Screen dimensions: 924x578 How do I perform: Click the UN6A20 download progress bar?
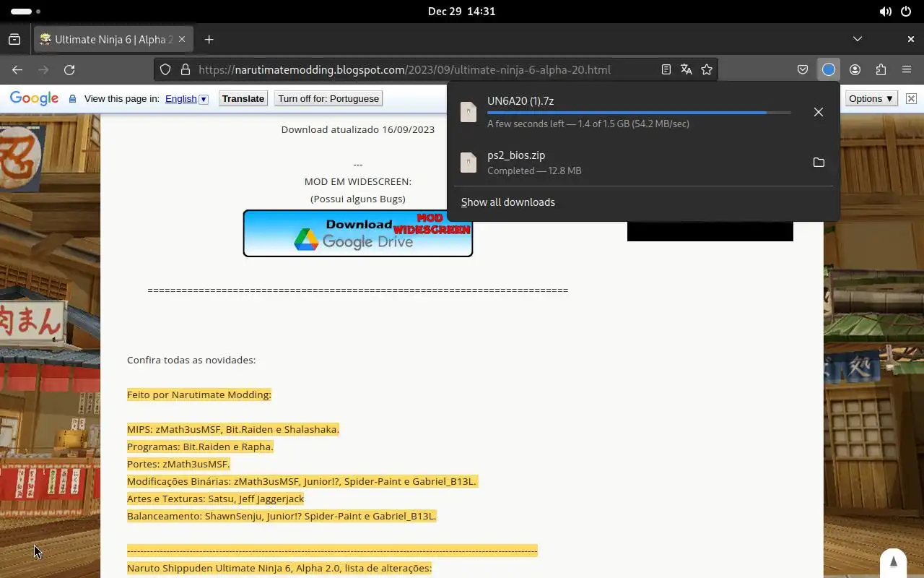639,113
